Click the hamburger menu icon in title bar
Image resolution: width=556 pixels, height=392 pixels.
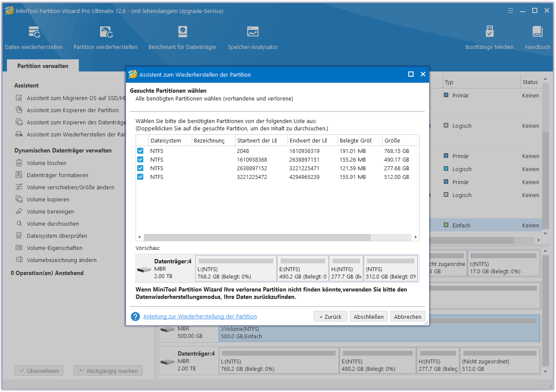(x=511, y=10)
